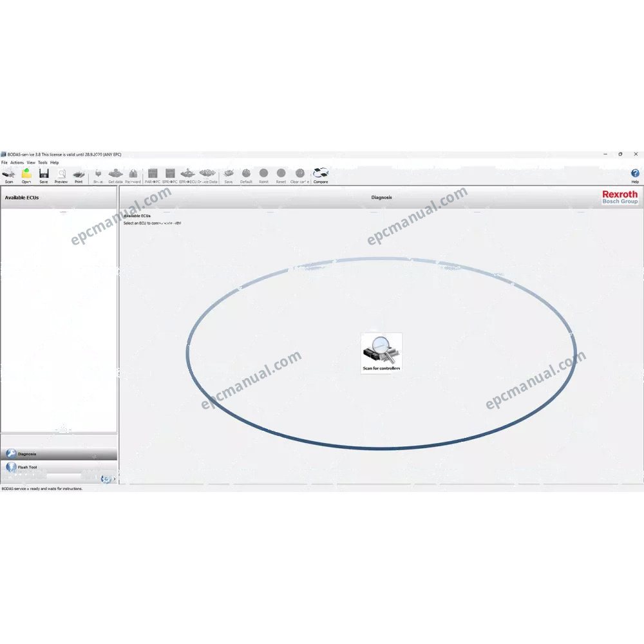Click 'Select an ECU to communicate with!' text
The width and height of the screenshot is (644, 644).
(153, 223)
